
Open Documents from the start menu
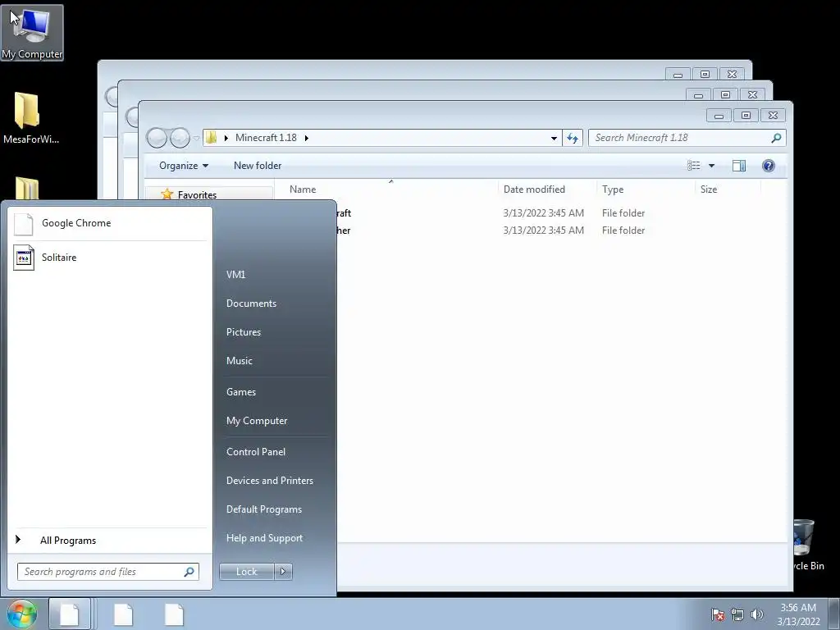coord(251,304)
